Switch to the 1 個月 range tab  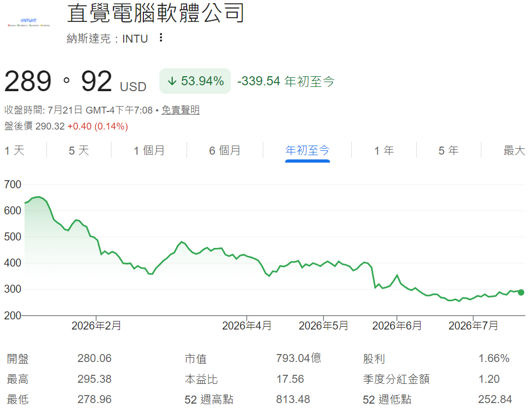click(149, 150)
